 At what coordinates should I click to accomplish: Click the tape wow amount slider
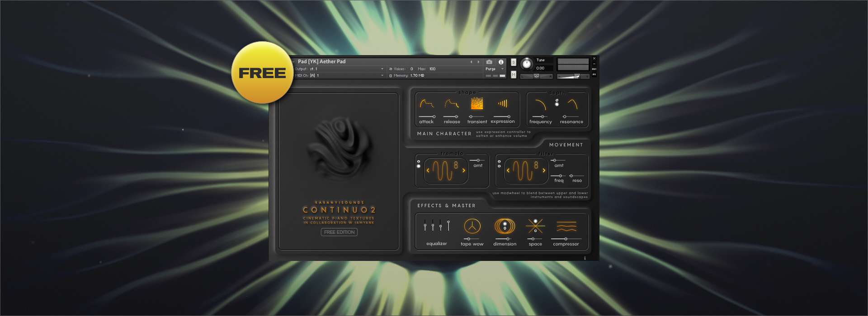pyautogui.click(x=472, y=239)
